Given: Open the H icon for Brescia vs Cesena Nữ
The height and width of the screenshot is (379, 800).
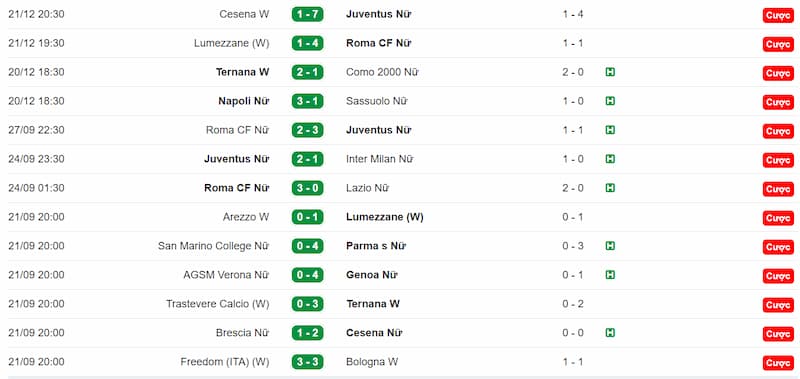Looking at the screenshot, I should point(610,333).
